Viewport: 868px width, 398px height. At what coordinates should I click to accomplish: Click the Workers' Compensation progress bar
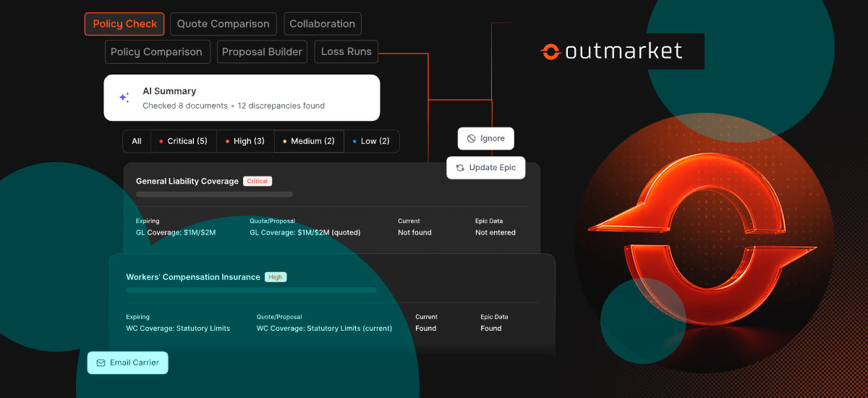[x=251, y=290]
